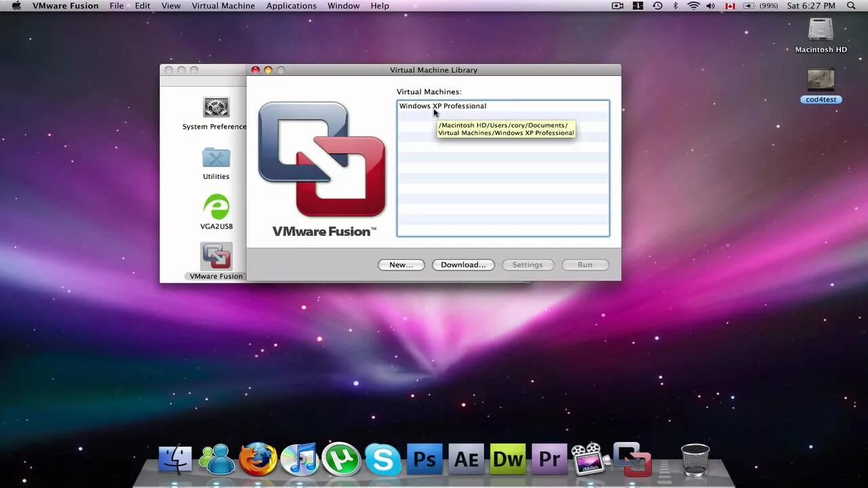Click the New... button
This screenshot has height=488, width=868.
(401, 265)
